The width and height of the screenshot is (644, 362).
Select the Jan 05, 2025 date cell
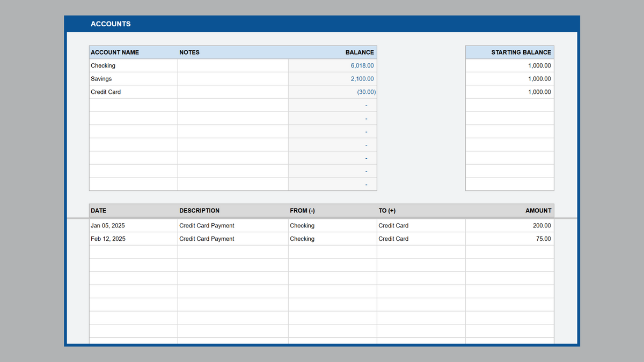coord(133,226)
